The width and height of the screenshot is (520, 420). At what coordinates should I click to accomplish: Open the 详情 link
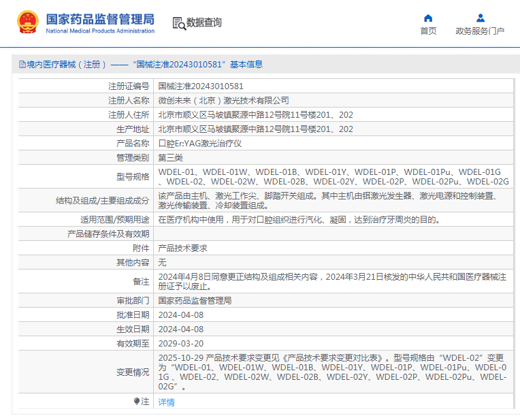coord(167,402)
